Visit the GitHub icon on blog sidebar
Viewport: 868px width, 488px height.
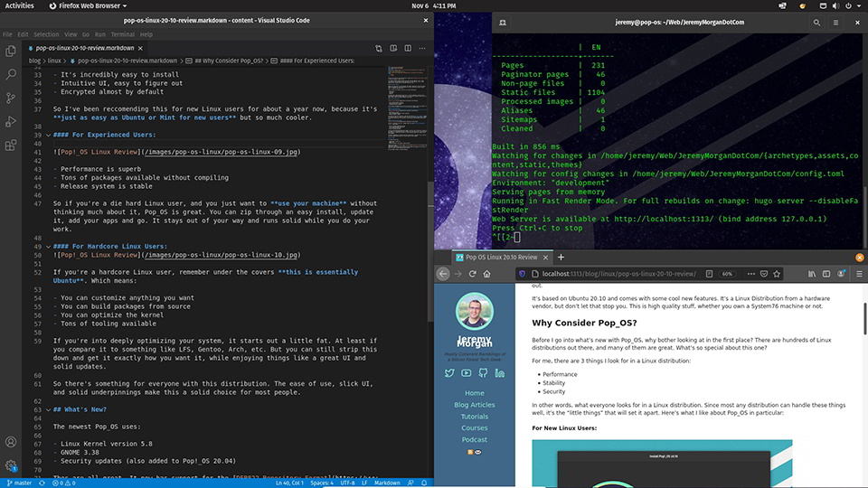click(483, 373)
